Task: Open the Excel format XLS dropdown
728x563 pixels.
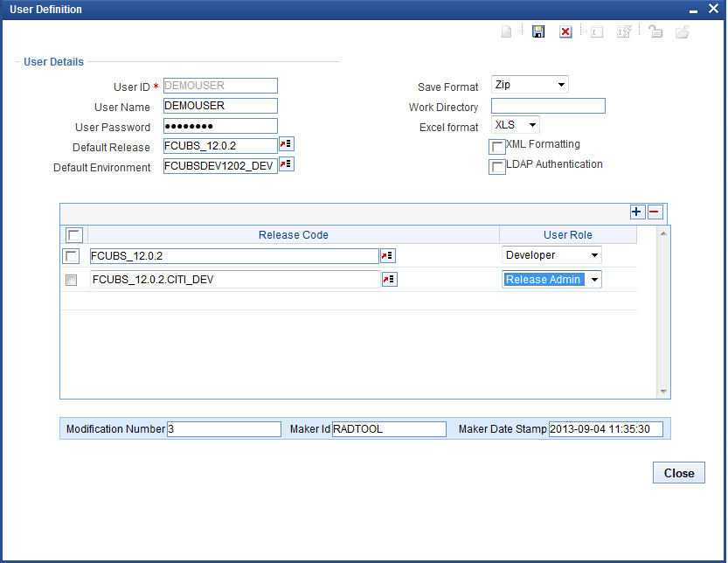Action: point(516,125)
